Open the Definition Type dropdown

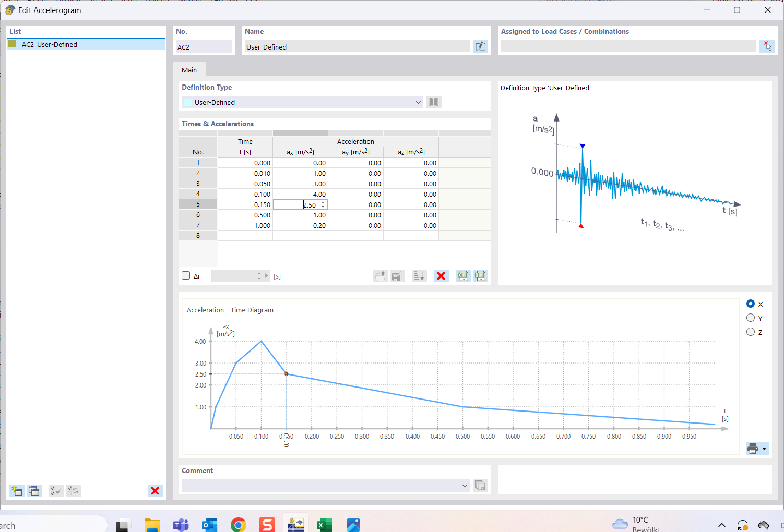418,102
